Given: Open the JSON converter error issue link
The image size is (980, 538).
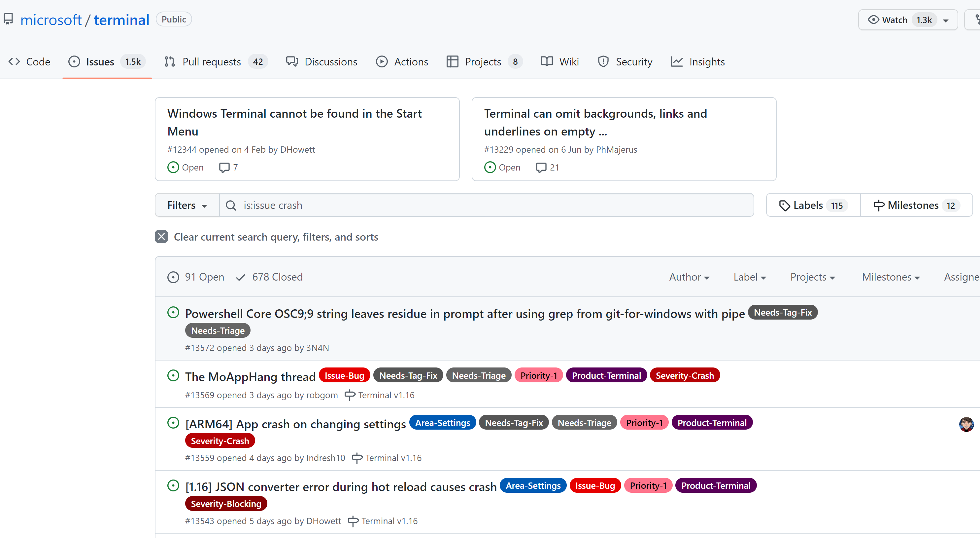Looking at the screenshot, I should [x=341, y=486].
